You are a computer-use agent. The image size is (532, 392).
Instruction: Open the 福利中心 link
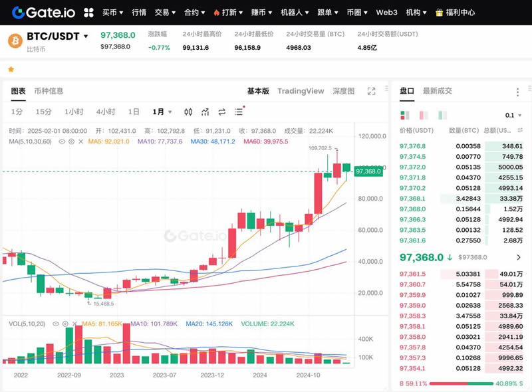[460, 13]
